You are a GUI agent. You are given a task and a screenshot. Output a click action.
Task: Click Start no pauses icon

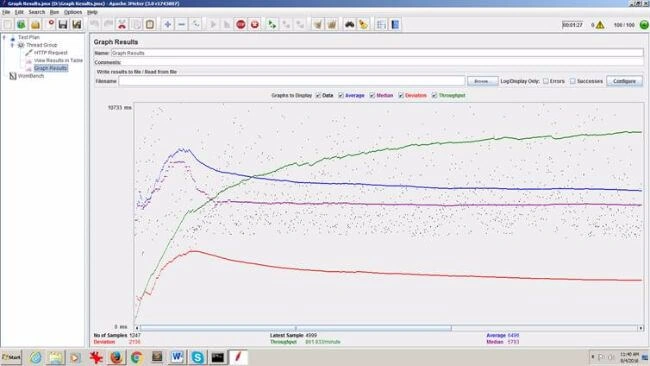click(x=227, y=24)
